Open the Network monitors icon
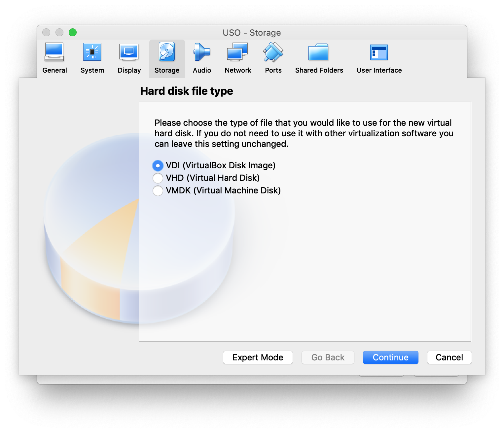This screenshot has width=504, height=433. (x=237, y=52)
